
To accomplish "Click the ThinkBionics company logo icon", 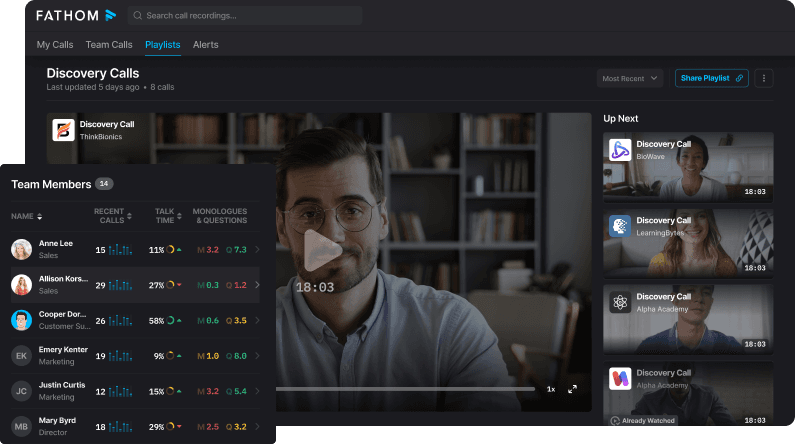I will pyautogui.click(x=63, y=130).
